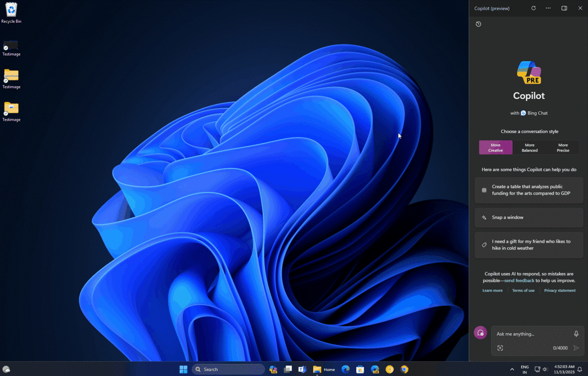This screenshot has height=376, width=588.
Task: Open the send feedback link
Action: [x=519, y=280]
